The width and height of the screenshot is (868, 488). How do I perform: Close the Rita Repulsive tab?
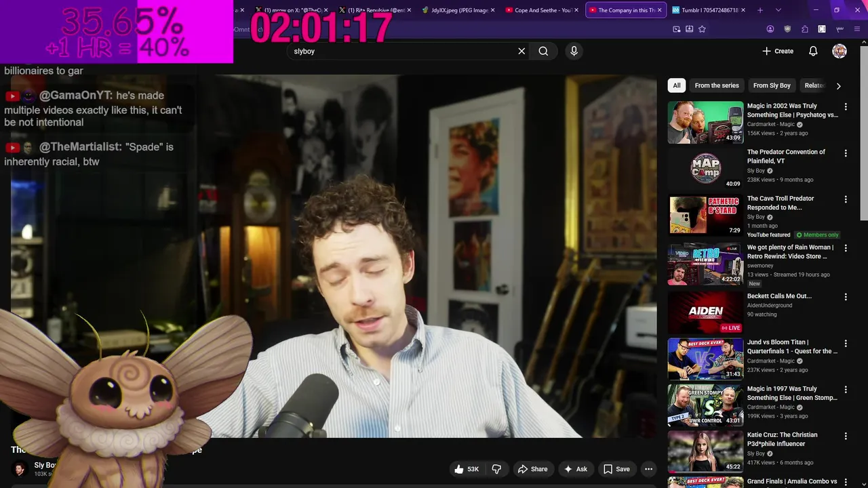[409, 10]
